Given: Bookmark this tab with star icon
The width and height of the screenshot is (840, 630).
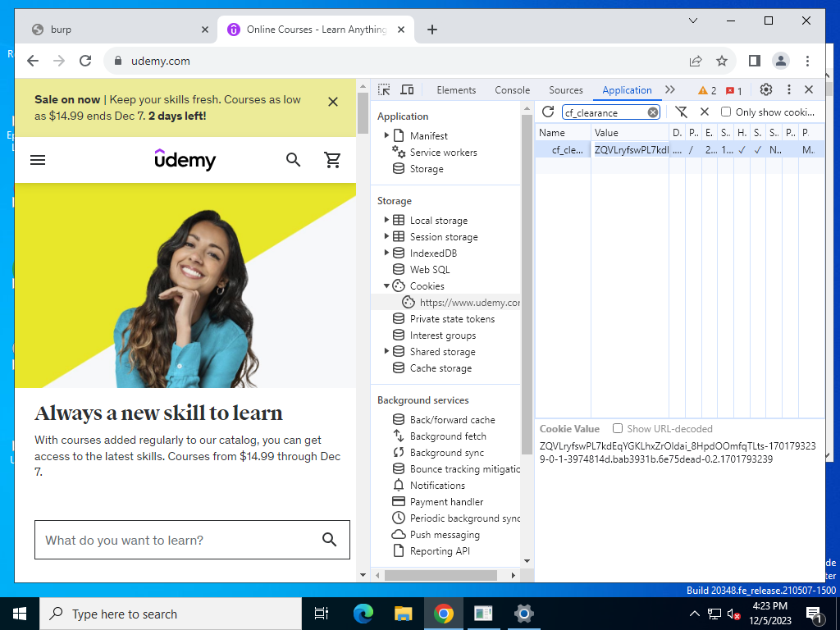Looking at the screenshot, I should (x=722, y=61).
